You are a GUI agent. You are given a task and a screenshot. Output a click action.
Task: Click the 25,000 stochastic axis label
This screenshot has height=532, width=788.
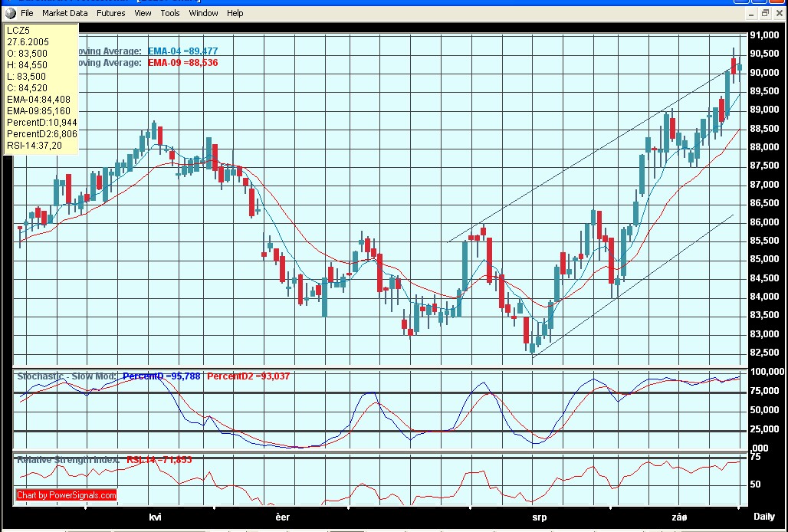765,429
